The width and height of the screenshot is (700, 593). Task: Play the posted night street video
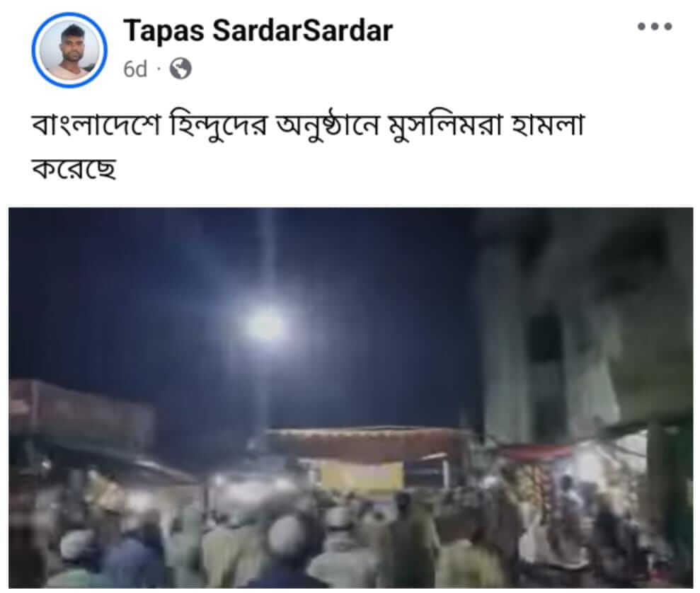coord(350,398)
